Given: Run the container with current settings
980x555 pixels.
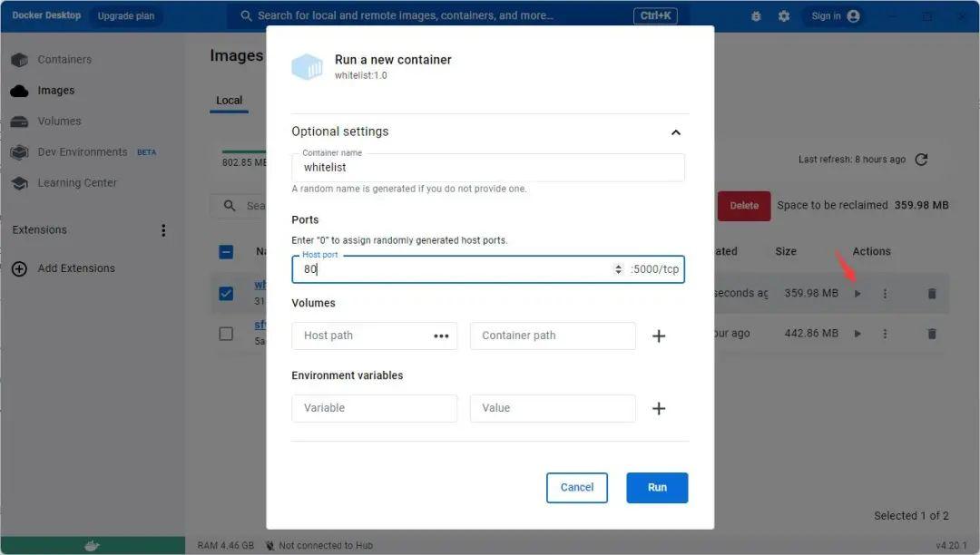Looking at the screenshot, I should (656, 487).
